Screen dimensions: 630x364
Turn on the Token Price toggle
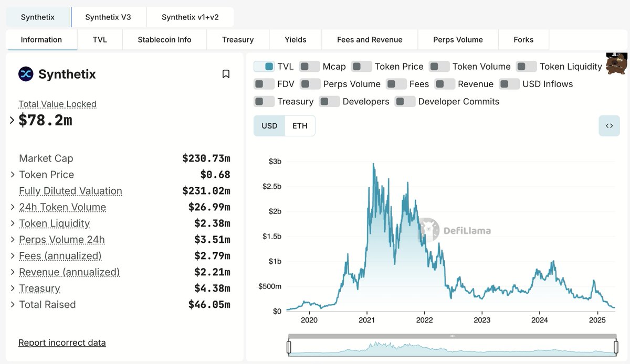(361, 67)
